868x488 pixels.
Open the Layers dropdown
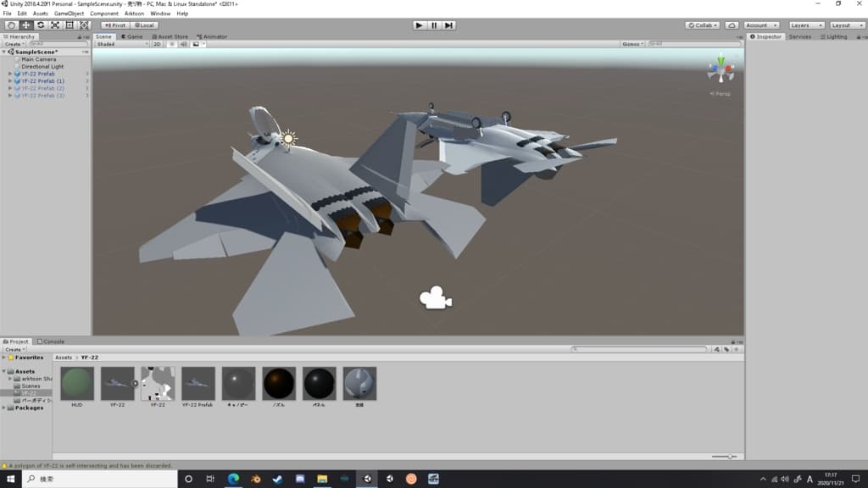pos(805,25)
